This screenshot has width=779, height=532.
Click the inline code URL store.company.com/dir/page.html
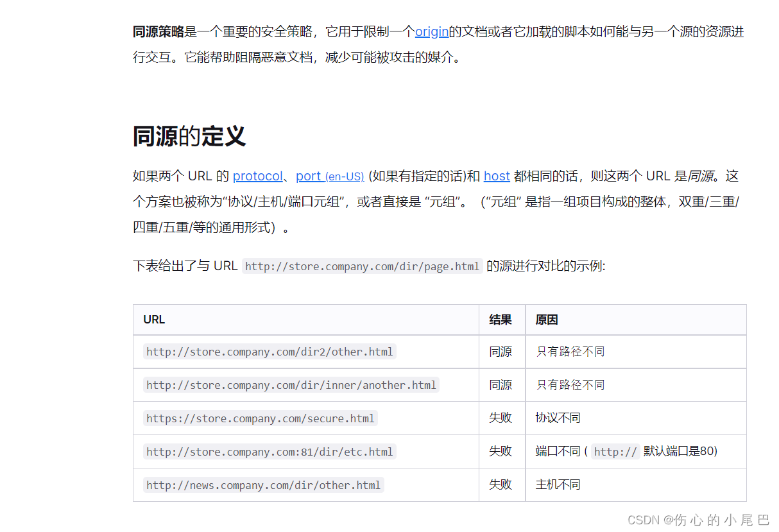362,266
